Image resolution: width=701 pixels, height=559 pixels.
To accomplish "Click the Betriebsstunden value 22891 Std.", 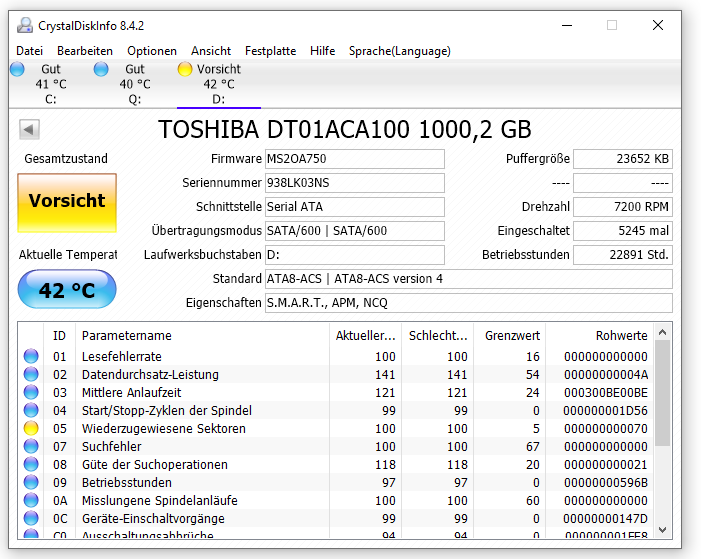I will click(623, 255).
